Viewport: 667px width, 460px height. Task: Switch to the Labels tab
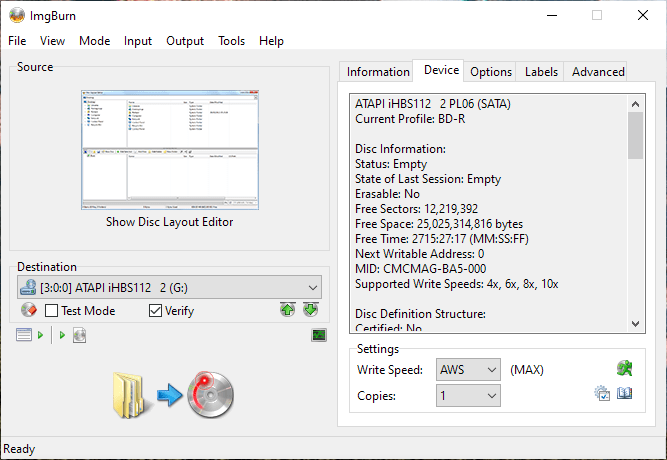(x=541, y=72)
